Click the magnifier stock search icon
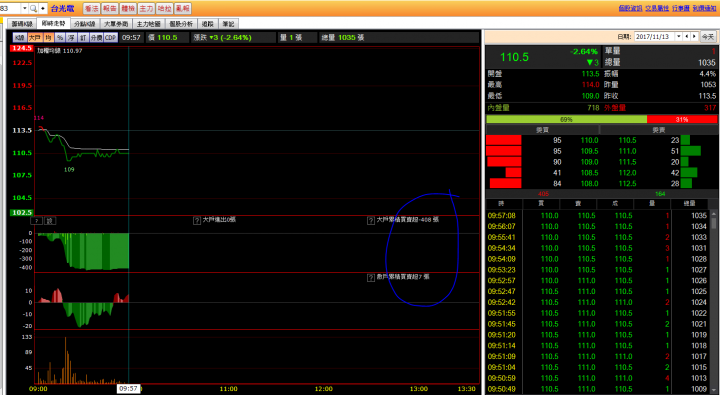 click(x=34, y=8)
